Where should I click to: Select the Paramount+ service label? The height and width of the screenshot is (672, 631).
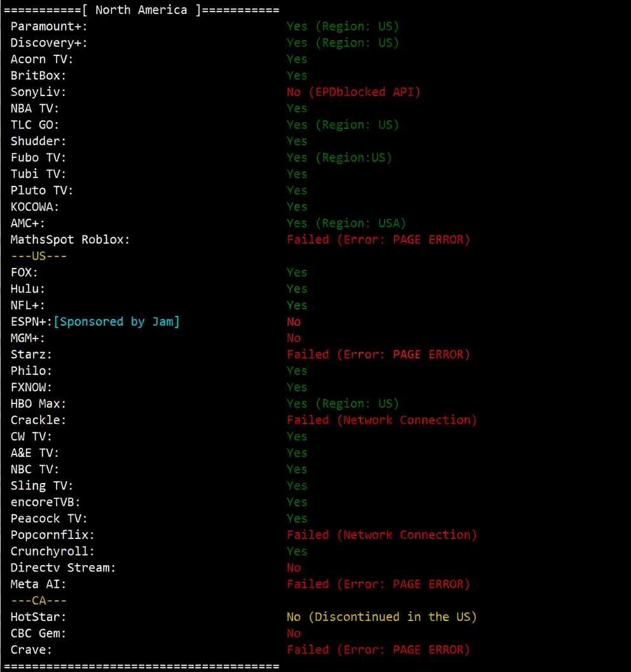49,27
